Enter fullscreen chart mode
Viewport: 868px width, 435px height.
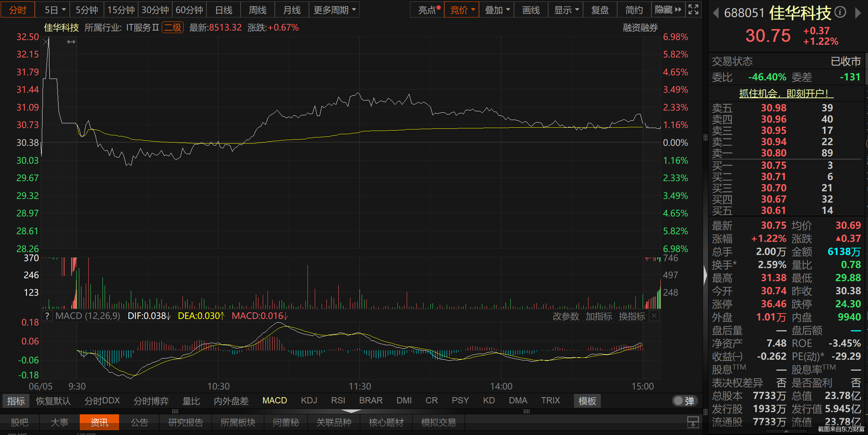tap(694, 9)
